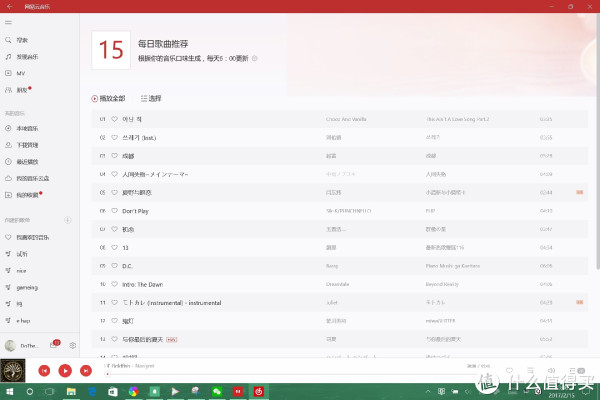Open artist Dreamtale
The image size is (600, 400).
coord(337,284)
